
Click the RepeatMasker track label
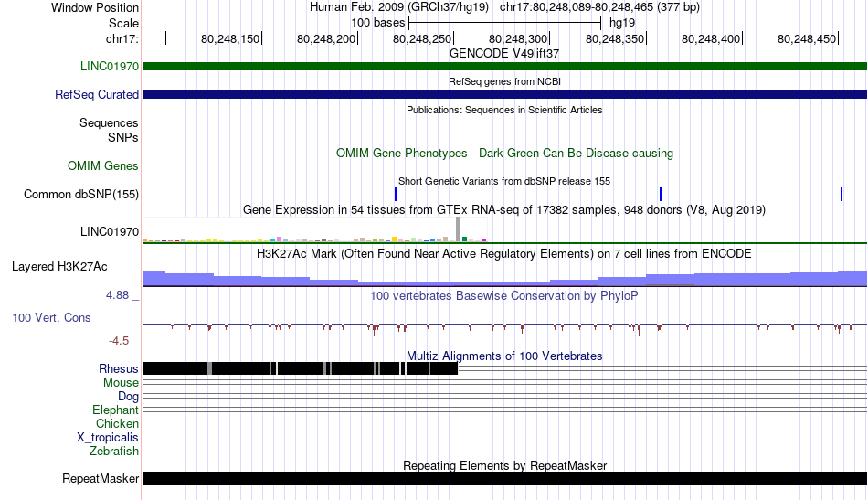point(101,478)
